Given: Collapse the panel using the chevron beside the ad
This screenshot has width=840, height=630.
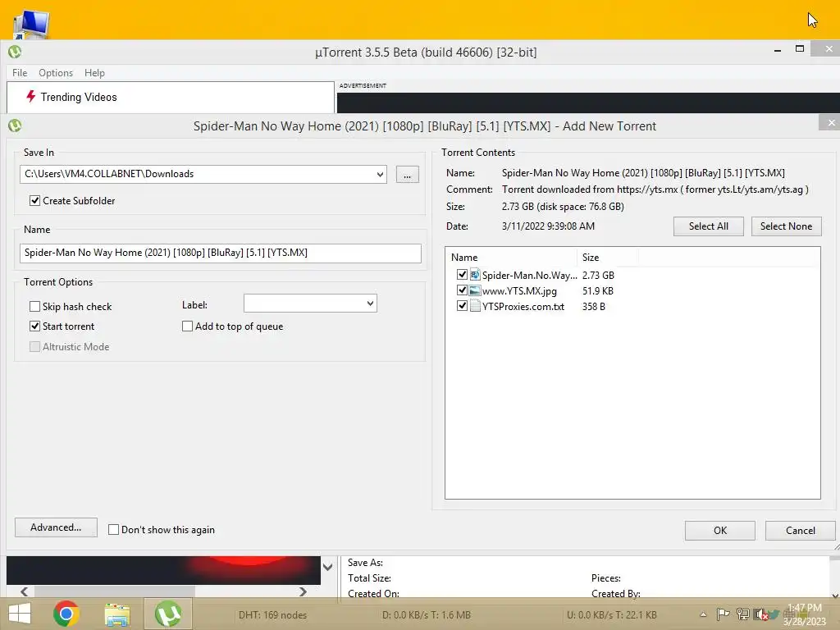Looking at the screenshot, I should coord(328,567).
